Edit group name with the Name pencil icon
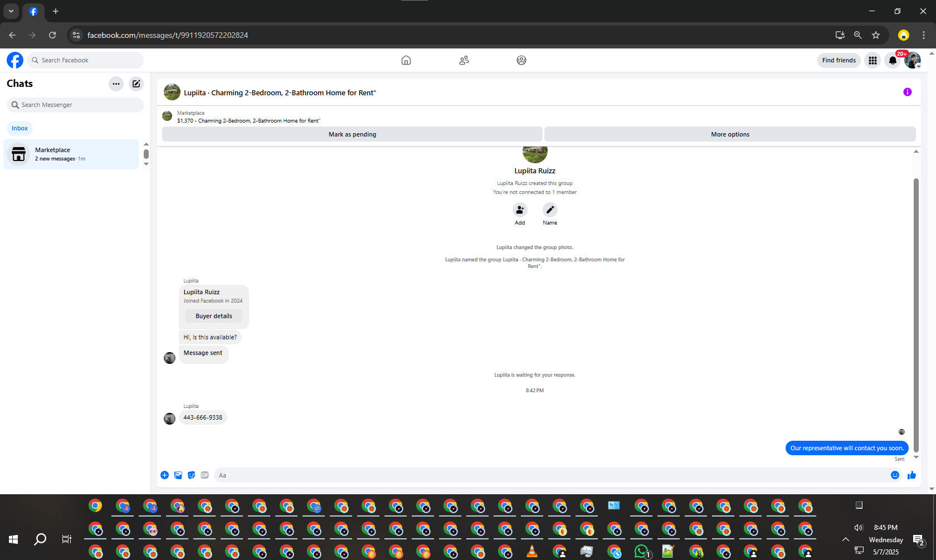Image resolution: width=936 pixels, height=560 pixels. pos(550,210)
